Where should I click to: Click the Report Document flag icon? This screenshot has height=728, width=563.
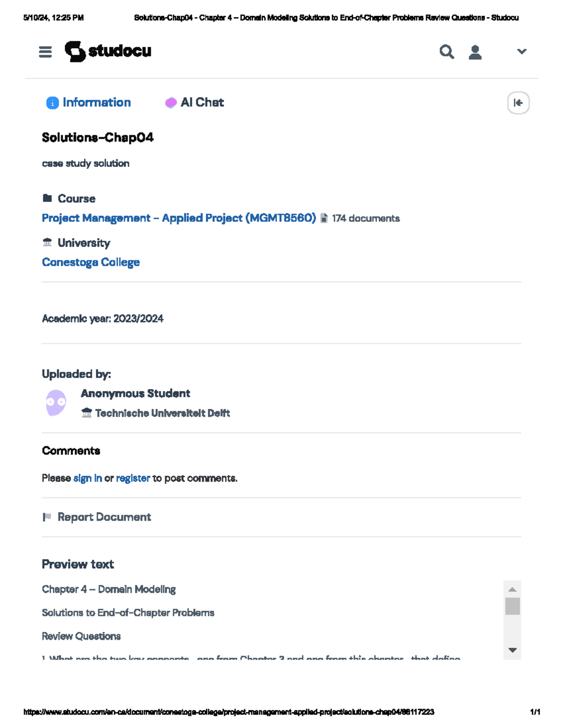click(x=47, y=517)
